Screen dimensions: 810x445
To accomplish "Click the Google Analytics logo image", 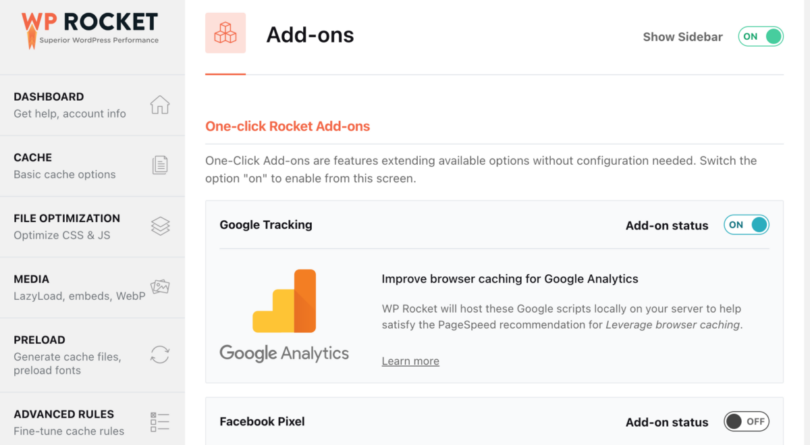I will click(x=284, y=315).
